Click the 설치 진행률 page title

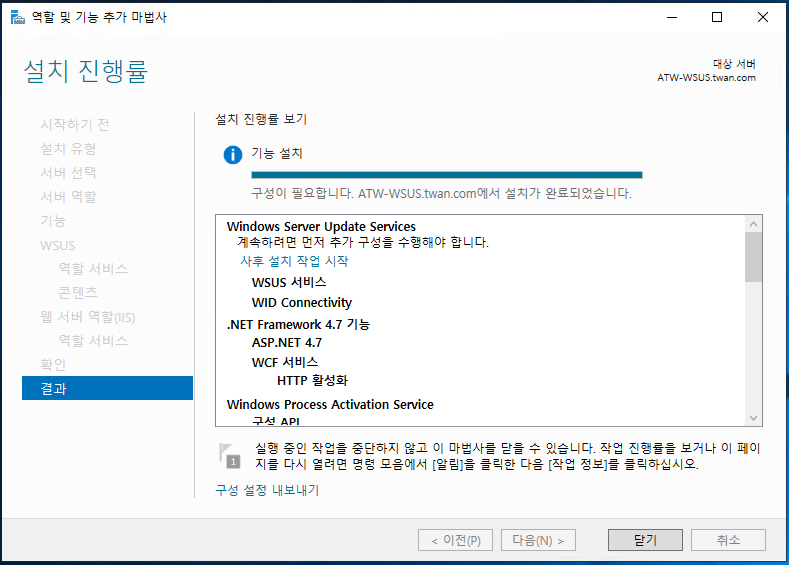(x=86, y=71)
